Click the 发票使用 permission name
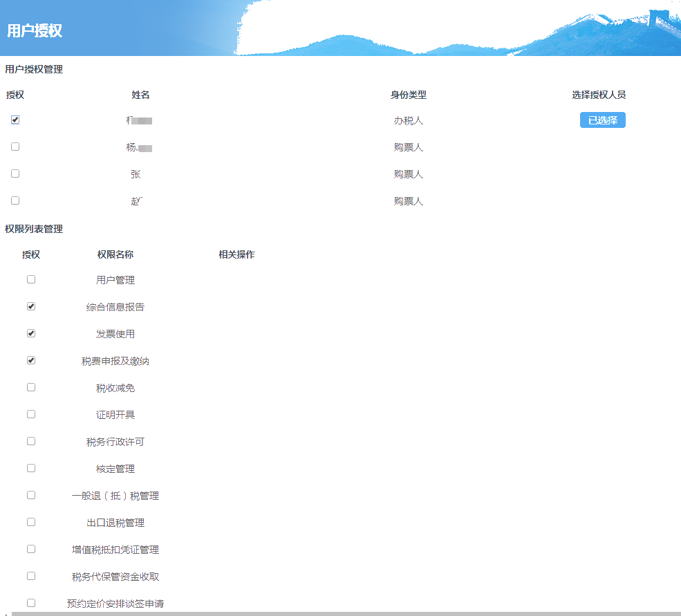Screen dimensions: 681x616 pos(115,334)
